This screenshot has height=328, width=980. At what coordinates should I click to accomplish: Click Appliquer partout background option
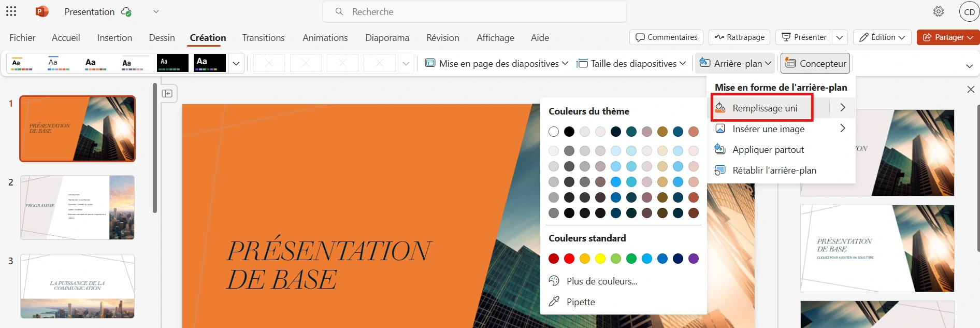coord(768,150)
